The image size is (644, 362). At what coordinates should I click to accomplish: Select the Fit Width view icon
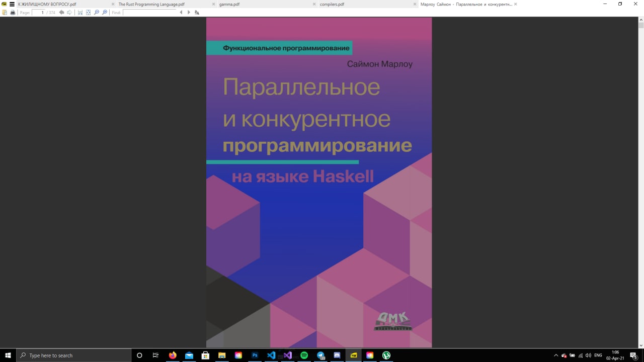click(x=80, y=13)
